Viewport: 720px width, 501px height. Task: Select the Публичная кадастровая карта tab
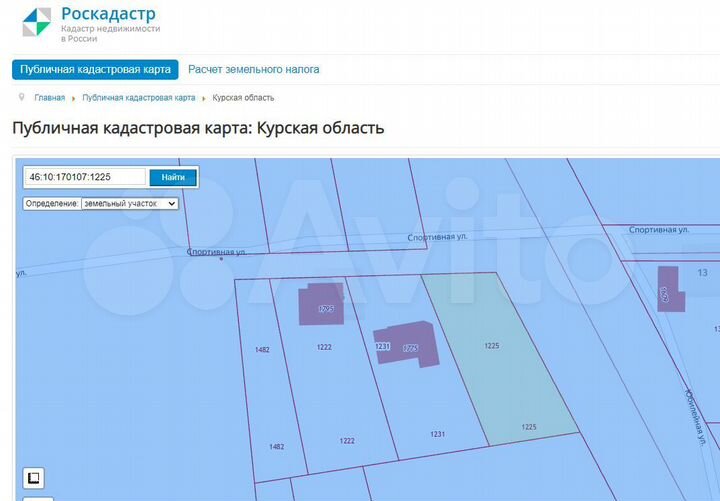95,69
